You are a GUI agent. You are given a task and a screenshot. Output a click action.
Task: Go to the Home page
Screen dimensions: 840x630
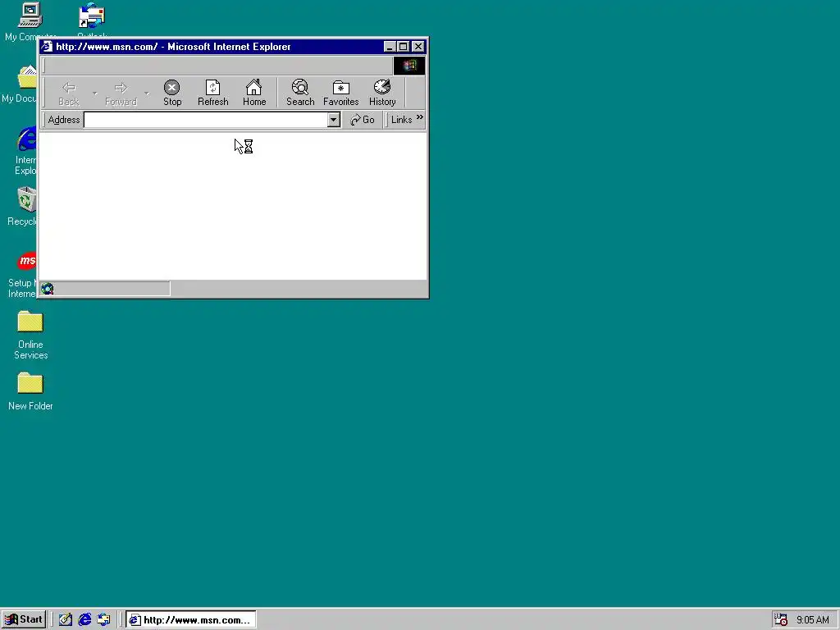(x=254, y=93)
